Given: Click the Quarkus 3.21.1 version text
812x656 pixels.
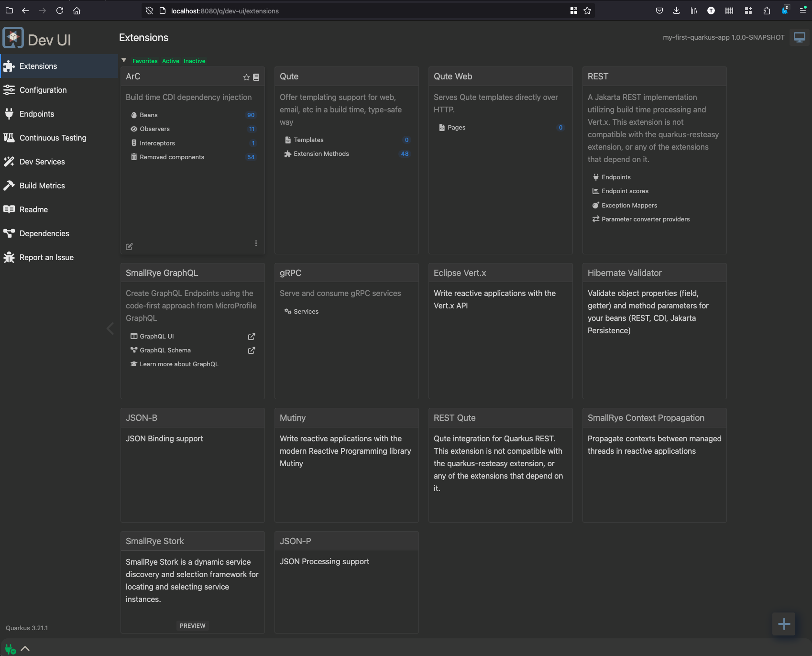Looking at the screenshot, I should 27,628.
